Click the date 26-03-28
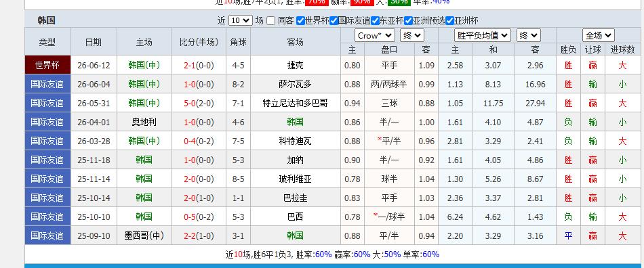This screenshot has width=644, height=268. (94, 141)
